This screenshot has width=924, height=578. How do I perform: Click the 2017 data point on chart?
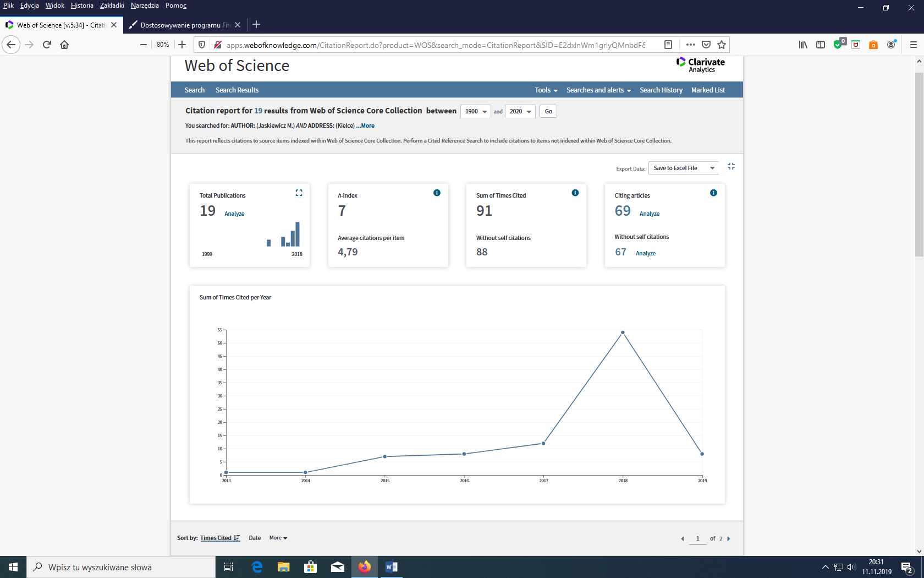[x=543, y=443]
